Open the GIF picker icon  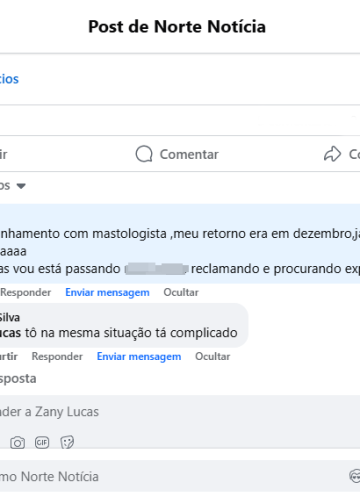pos(42,442)
